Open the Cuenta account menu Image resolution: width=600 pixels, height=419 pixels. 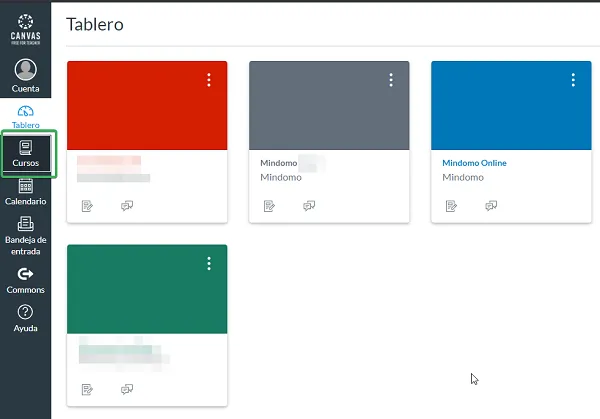(x=25, y=75)
